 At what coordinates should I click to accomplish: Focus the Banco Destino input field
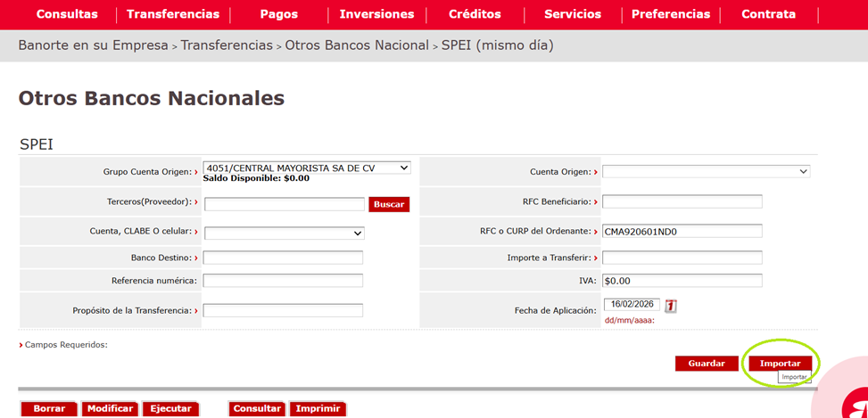[x=283, y=258]
